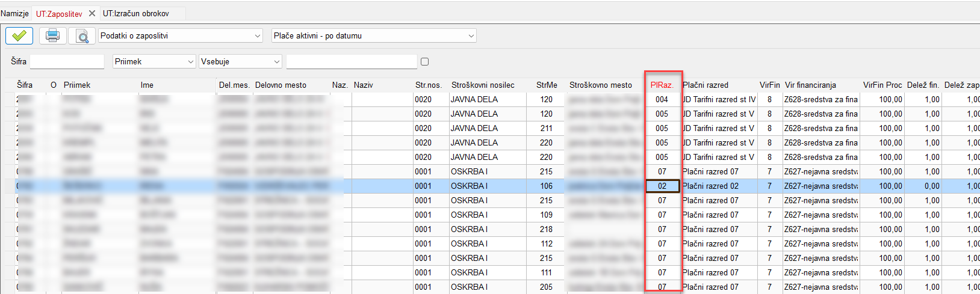Close the UT:Zaposlitev tab

92,13
